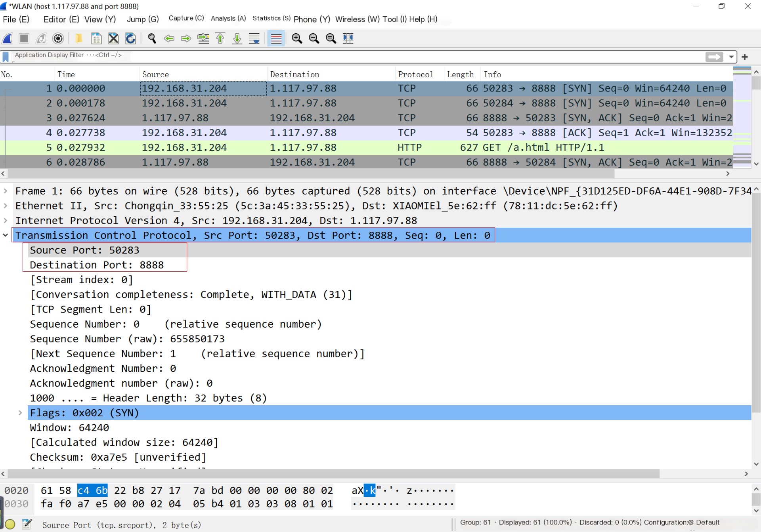Screen dimensions: 761x532
Task: Go to first packet arrow icon
Action: point(220,38)
